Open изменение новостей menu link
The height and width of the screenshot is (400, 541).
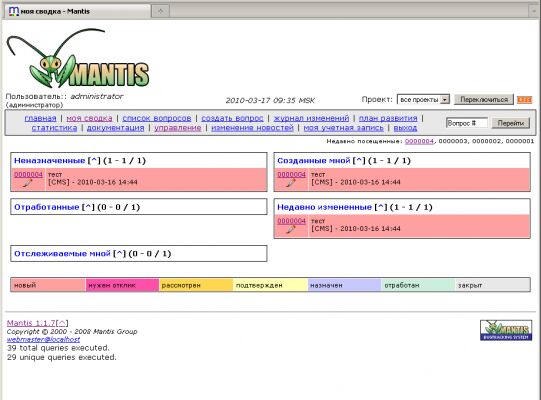pos(253,128)
